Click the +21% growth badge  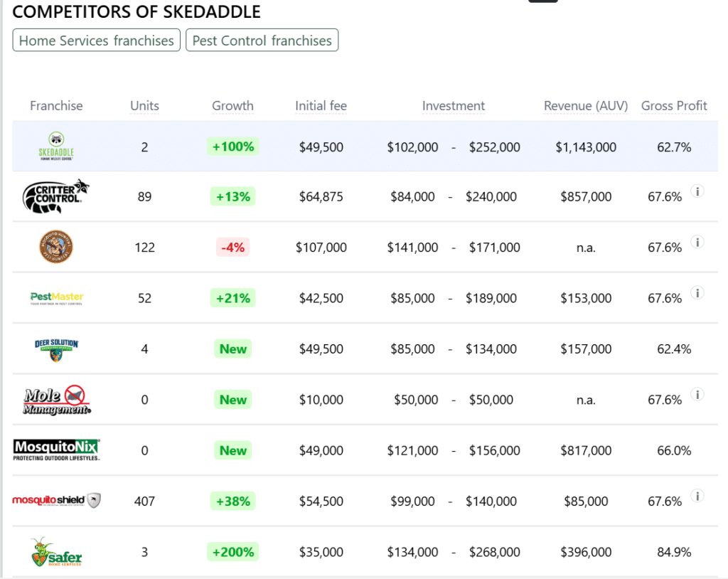tap(232, 298)
